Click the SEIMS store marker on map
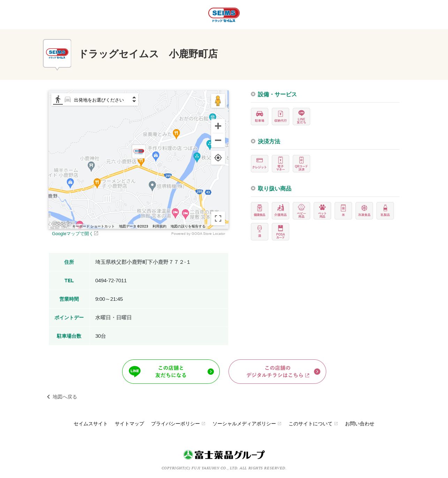Screen dimensions: 448x478 coord(139,152)
